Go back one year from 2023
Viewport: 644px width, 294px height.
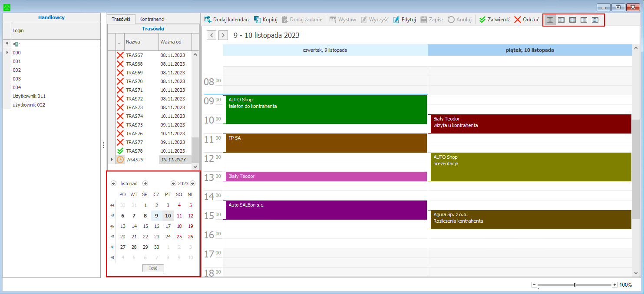tap(173, 184)
